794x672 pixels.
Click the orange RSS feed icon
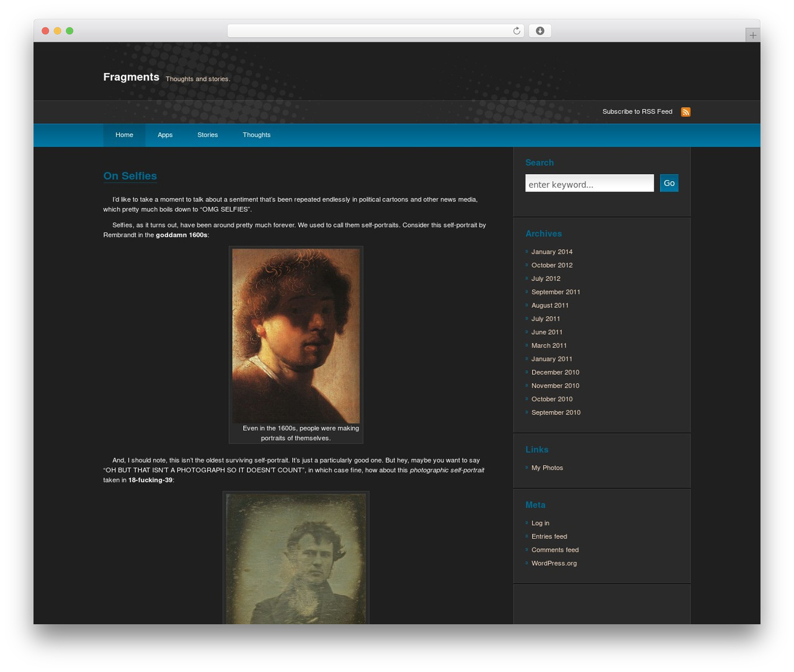pos(685,112)
